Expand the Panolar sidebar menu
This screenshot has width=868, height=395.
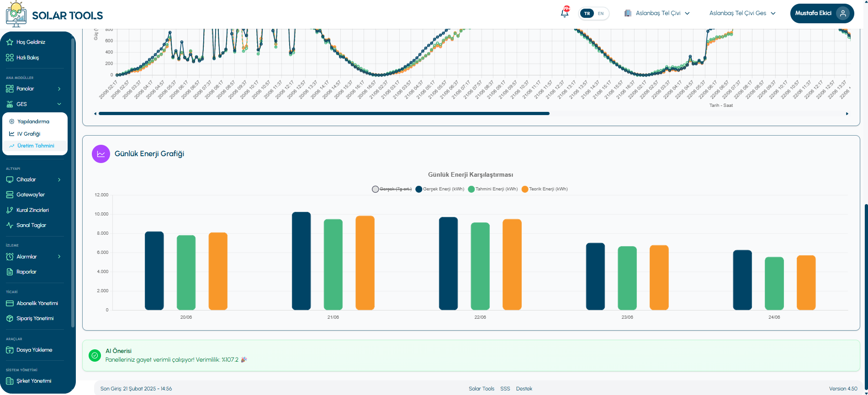pyautogui.click(x=33, y=89)
